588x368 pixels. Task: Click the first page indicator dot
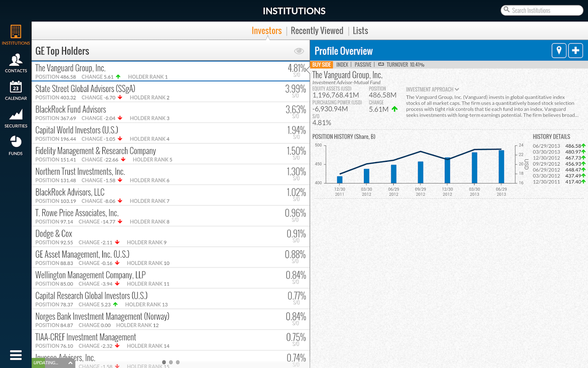164,362
